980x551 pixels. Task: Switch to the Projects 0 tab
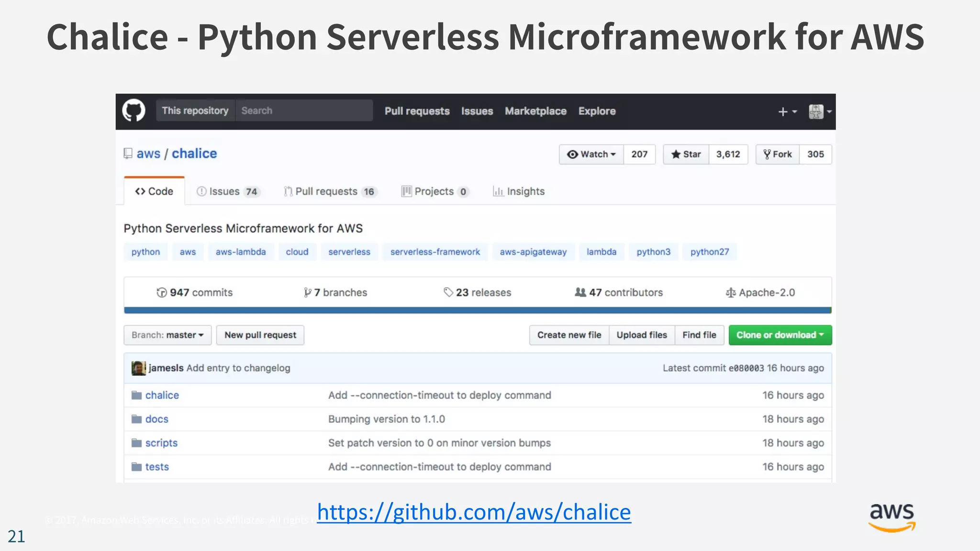(435, 191)
